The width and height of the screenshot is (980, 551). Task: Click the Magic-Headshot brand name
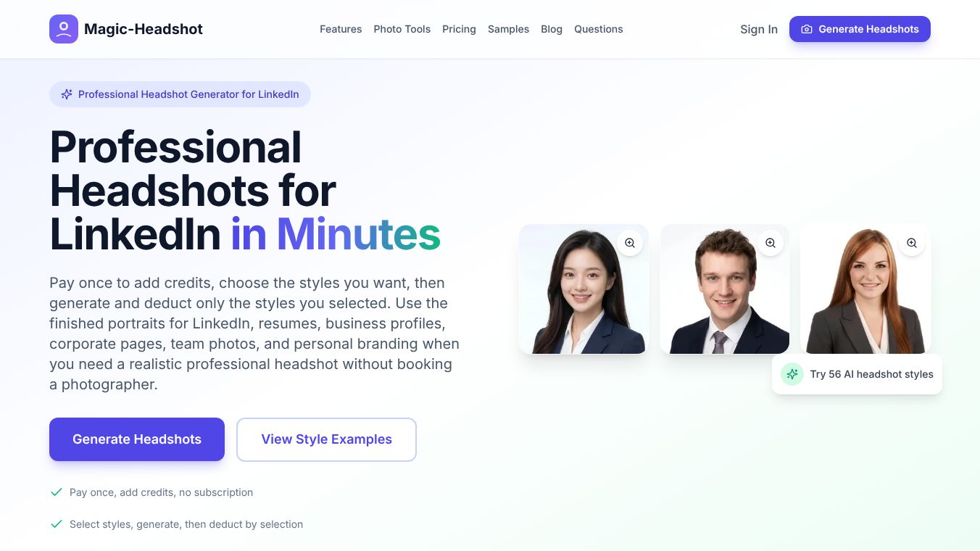[144, 29]
